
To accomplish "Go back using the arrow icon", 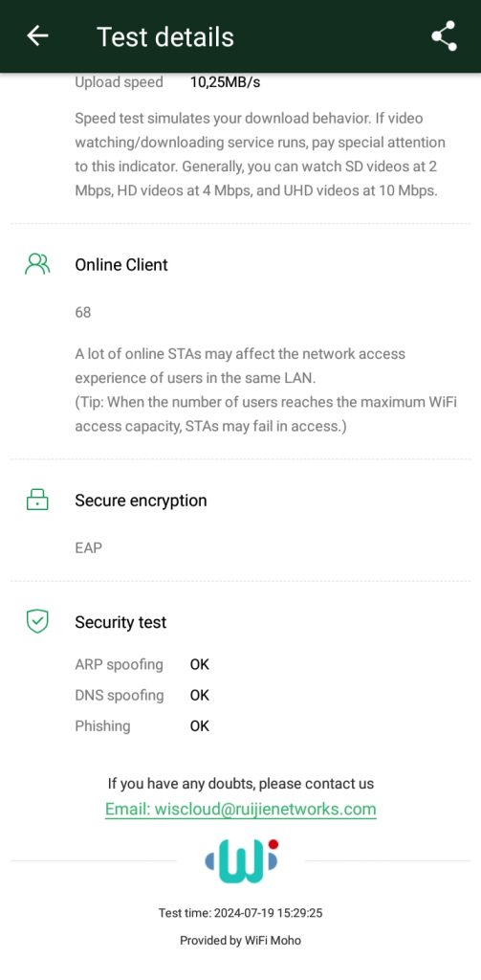I will click(37, 36).
